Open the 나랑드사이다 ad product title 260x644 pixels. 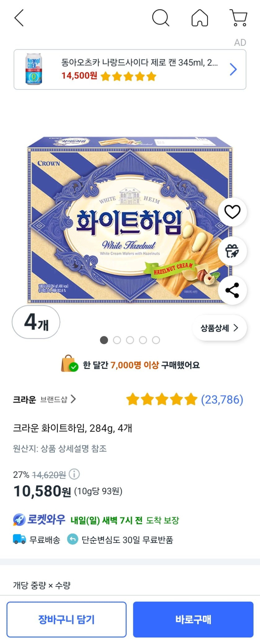pyautogui.click(x=139, y=63)
